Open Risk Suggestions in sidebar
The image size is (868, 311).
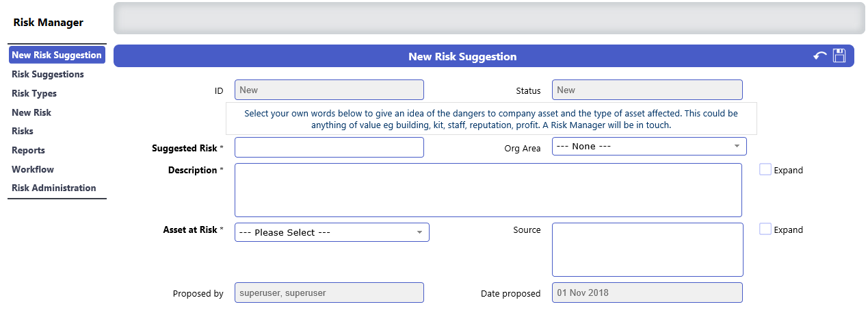(x=48, y=74)
